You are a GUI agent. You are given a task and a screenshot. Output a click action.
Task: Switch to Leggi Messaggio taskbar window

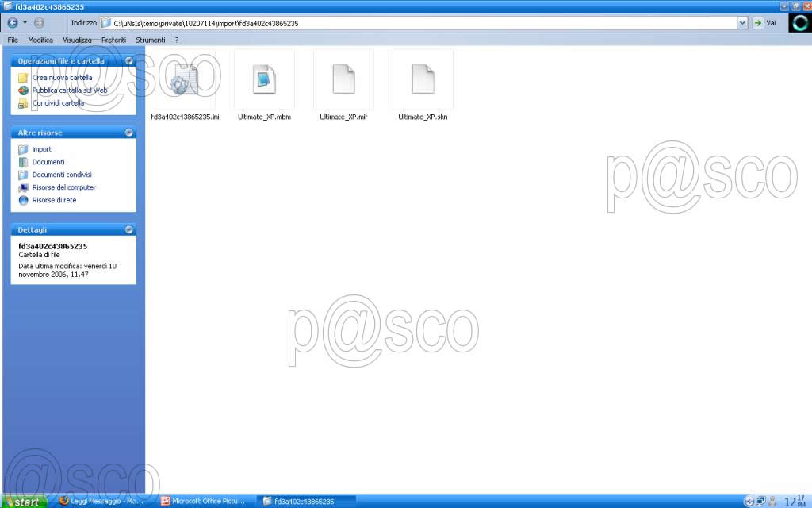(x=102, y=502)
